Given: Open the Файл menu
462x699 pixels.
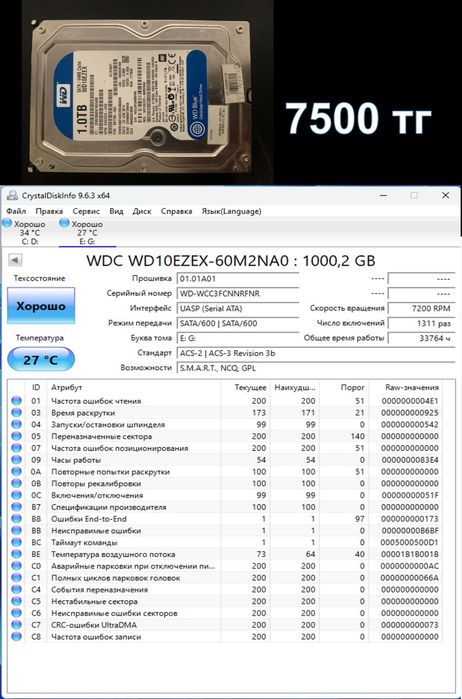Looking at the screenshot, I should [x=16, y=211].
